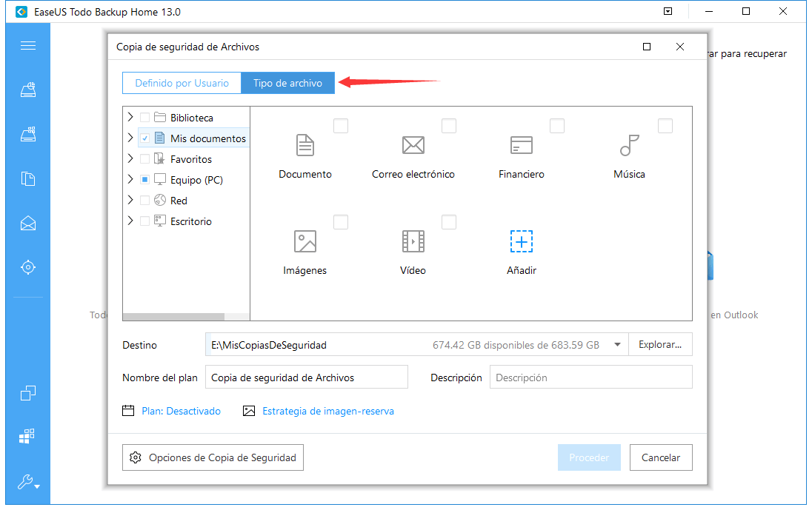
Task: Open the title bar dropdown menu icon
Action: click(x=668, y=11)
